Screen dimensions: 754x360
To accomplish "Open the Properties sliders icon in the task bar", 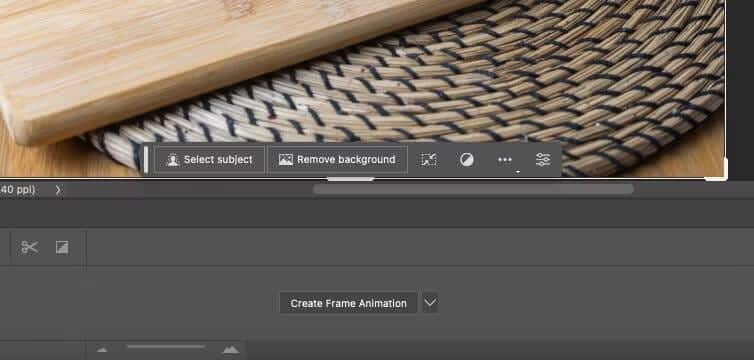I will pyautogui.click(x=543, y=160).
